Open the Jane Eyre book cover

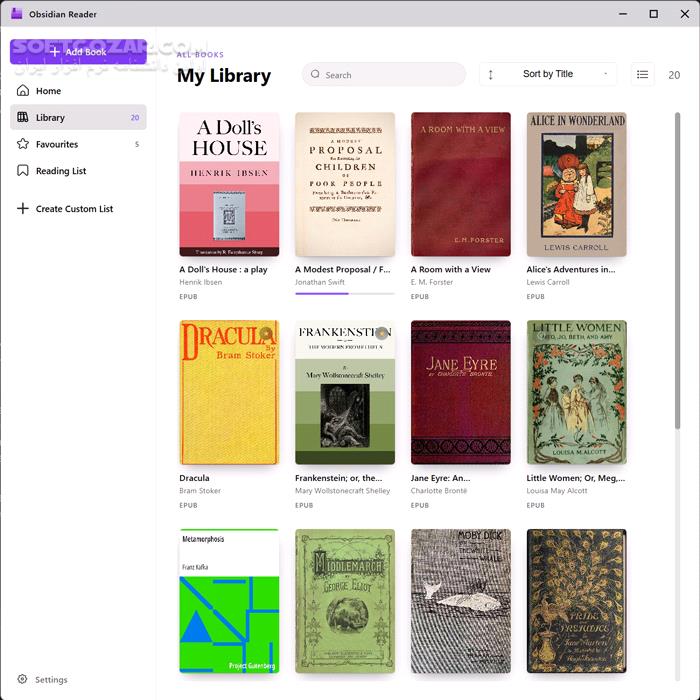click(461, 392)
